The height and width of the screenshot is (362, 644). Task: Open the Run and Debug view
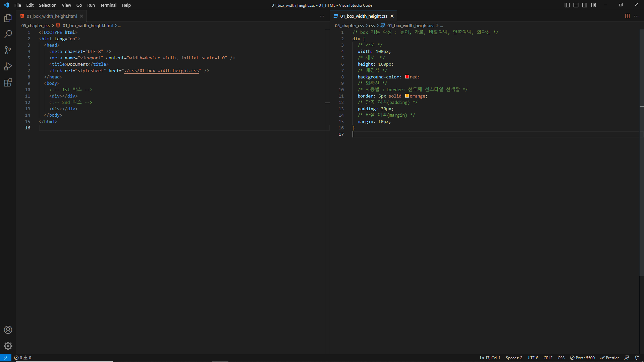pos(8,66)
